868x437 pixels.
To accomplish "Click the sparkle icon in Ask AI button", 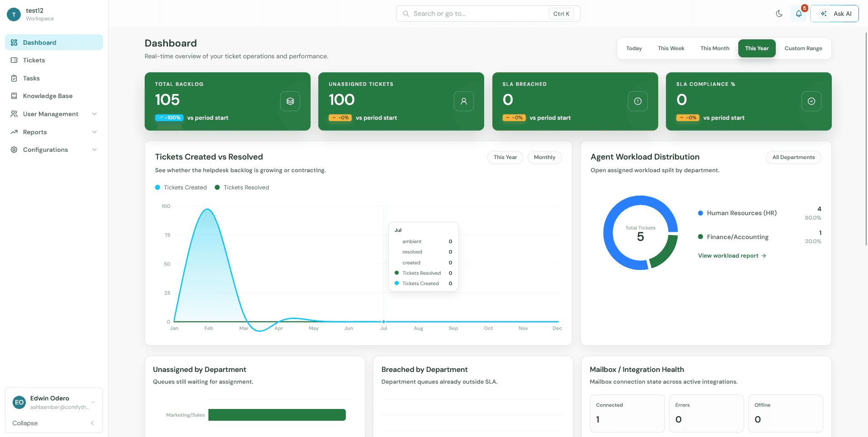I will point(824,14).
